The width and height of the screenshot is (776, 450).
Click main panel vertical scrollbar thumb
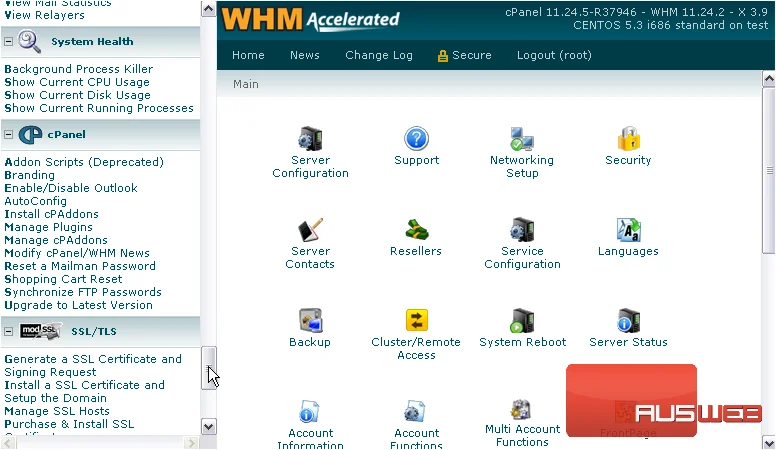coord(769,170)
